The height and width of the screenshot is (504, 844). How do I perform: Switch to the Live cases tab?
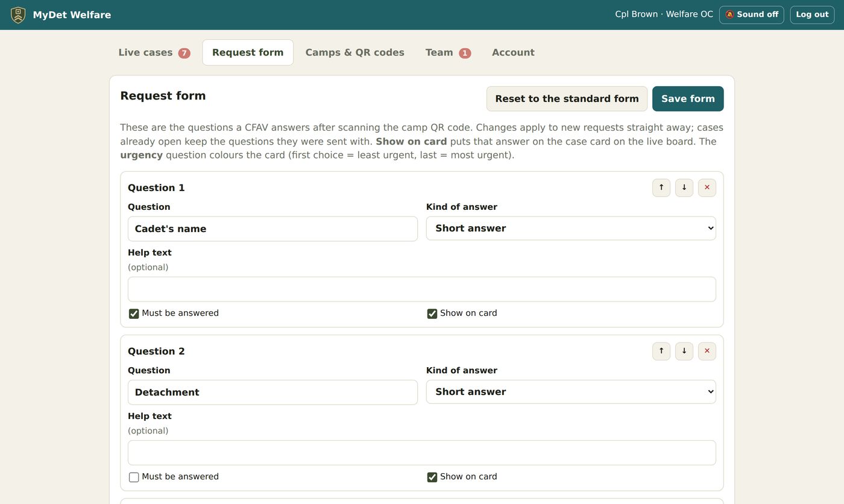coord(154,52)
